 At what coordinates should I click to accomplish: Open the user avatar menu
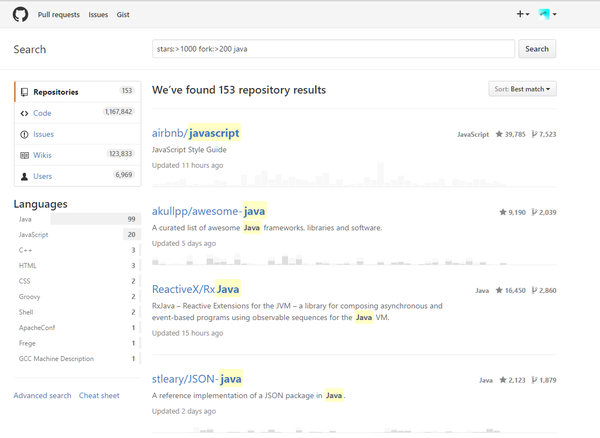547,14
